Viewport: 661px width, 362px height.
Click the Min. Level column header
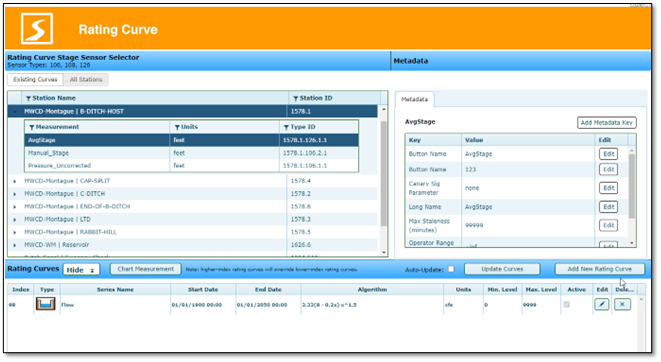[502, 290]
